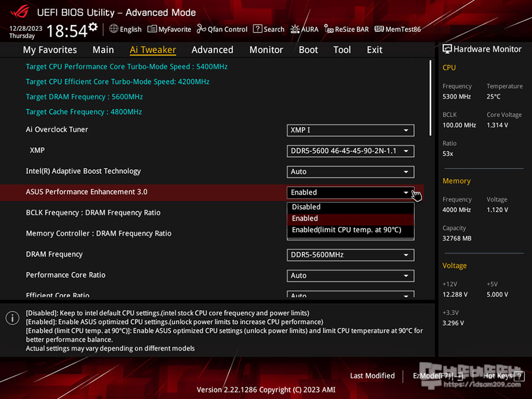Viewport: 532px width, 399px height.
Task: Click Target DRAM Frequency : 5600MHz text
Action: tap(84, 97)
